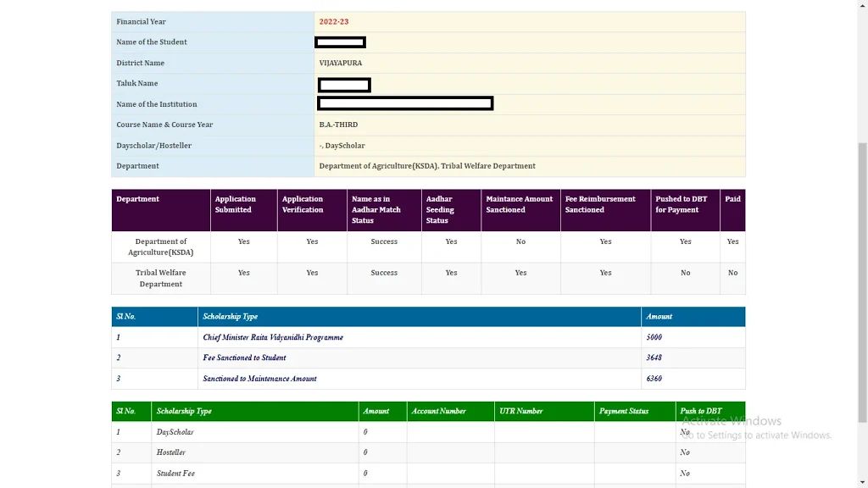Click 'No' in the Hosteller row

(685, 452)
